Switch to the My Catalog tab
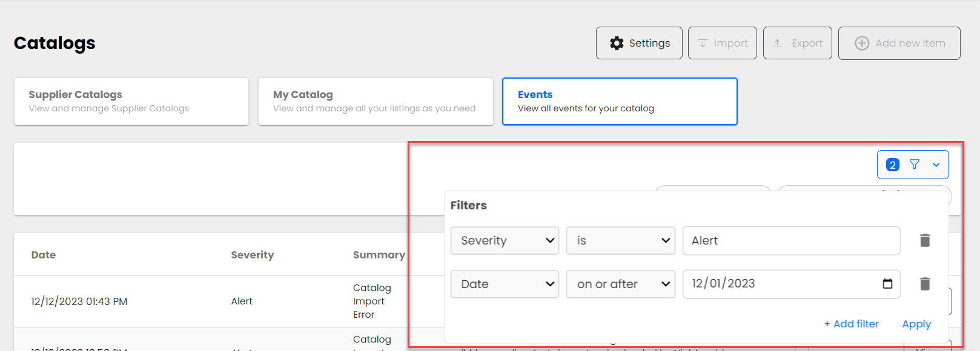The image size is (980, 351). (376, 101)
